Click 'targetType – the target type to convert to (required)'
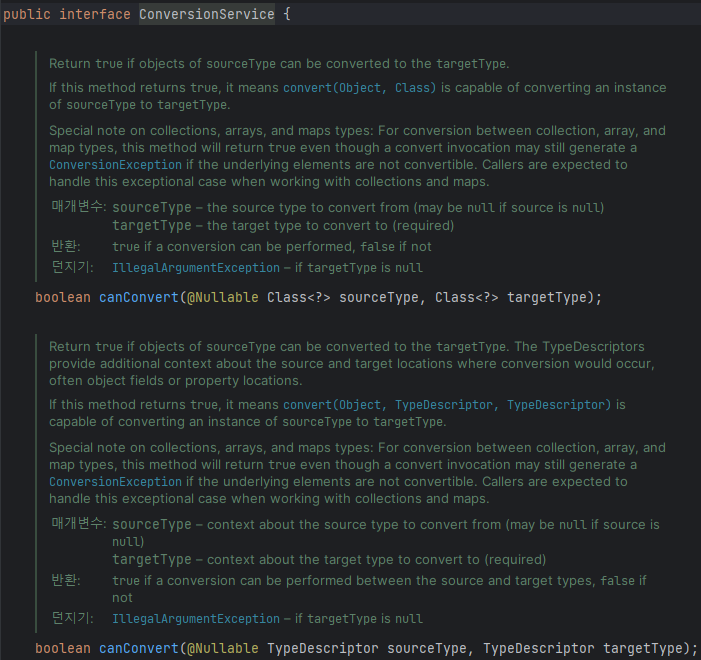 tap(283, 226)
